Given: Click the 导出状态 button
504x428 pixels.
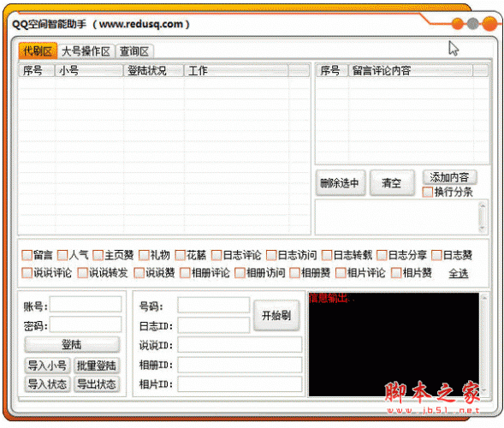Looking at the screenshot, I should (x=97, y=384).
